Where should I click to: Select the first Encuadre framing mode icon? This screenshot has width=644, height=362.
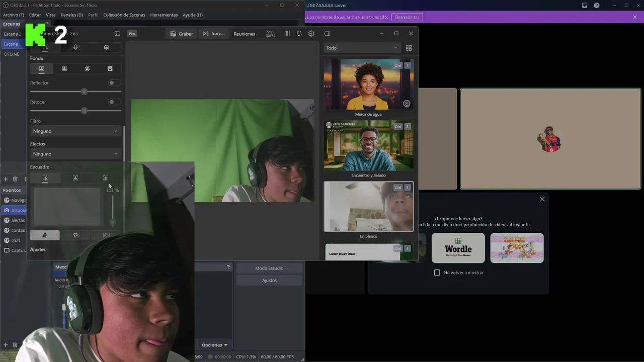coord(45,178)
